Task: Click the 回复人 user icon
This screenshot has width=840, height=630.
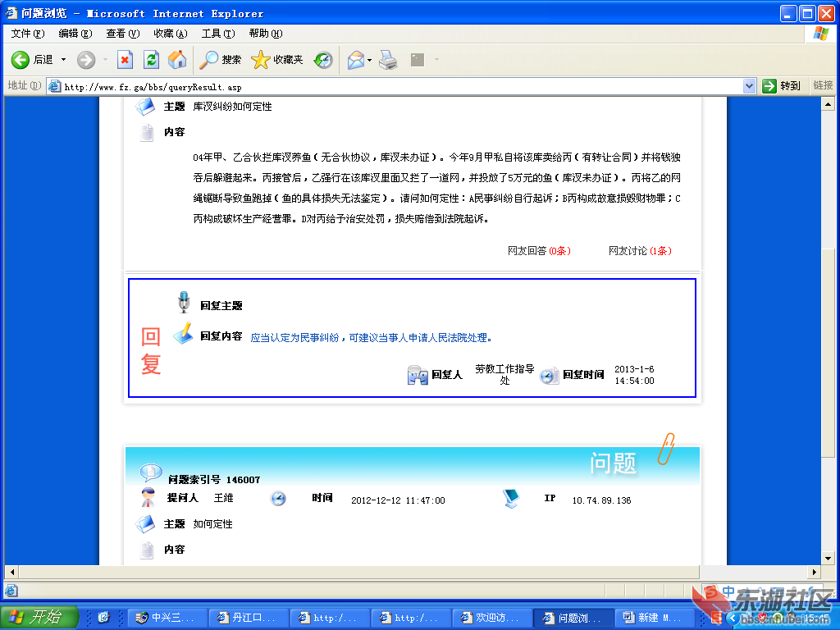Action: click(418, 375)
